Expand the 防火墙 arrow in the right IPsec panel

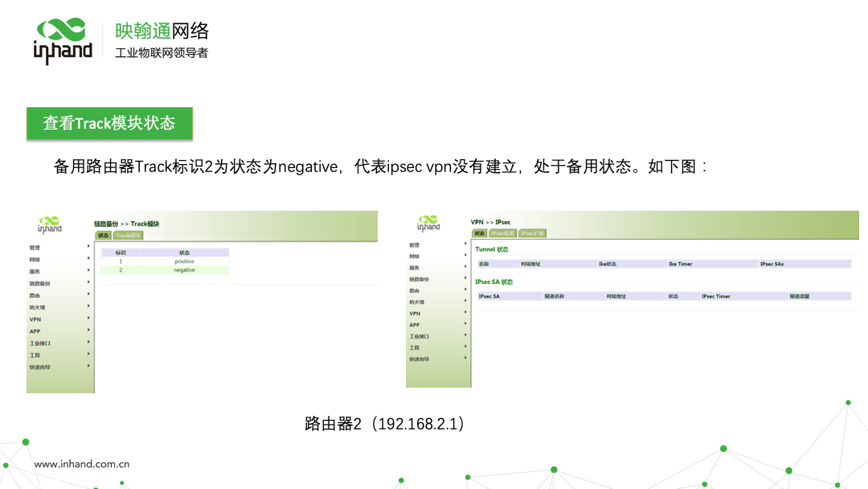[x=465, y=301]
